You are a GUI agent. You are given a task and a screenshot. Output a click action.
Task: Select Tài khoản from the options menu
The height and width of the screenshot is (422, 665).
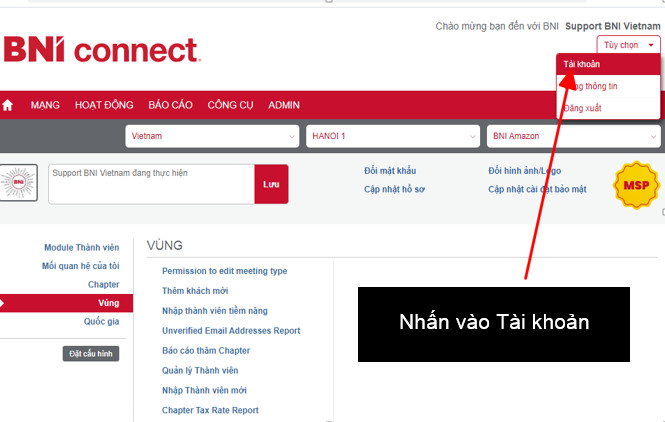click(608, 64)
